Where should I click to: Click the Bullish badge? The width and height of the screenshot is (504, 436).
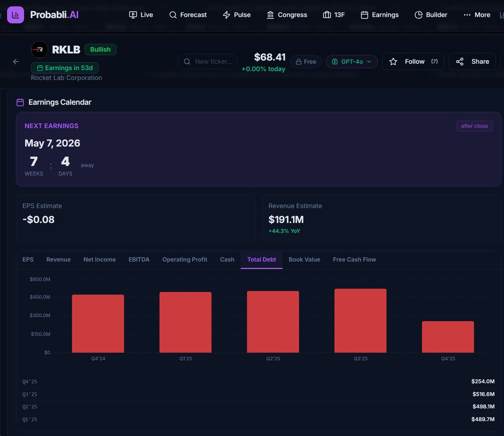[x=100, y=50]
